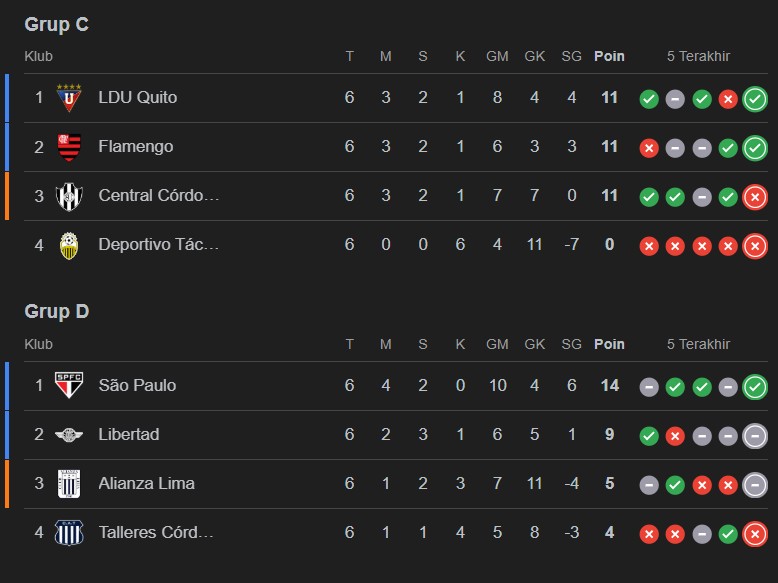
Task: Click the Deportivo Táchira club crest
Action: coord(68,245)
